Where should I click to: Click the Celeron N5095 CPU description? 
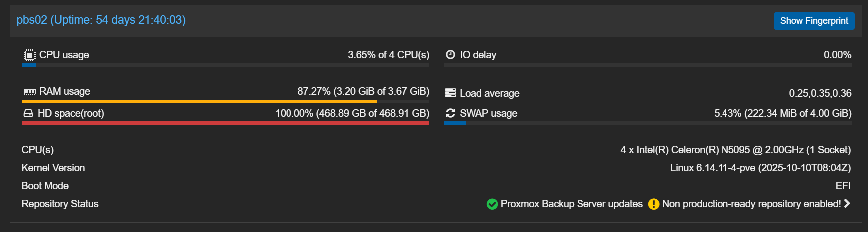735,150
